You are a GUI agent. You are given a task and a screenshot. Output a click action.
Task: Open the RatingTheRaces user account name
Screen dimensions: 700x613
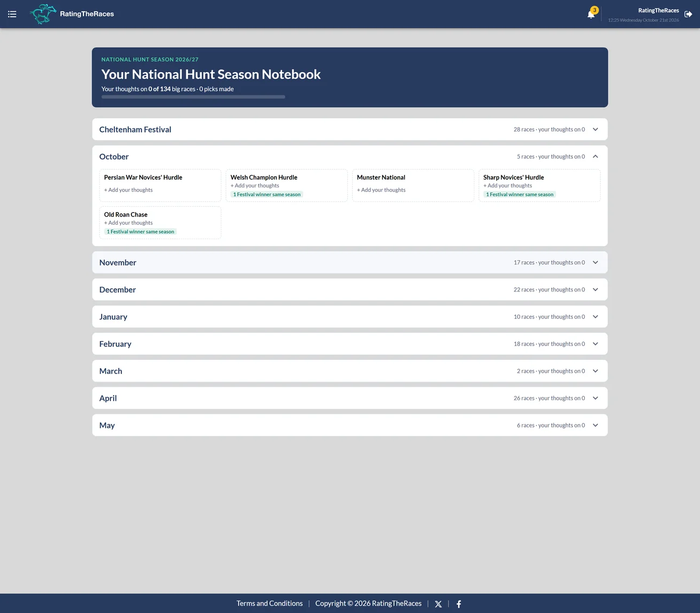pyautogui.click(x=659, y=10)
